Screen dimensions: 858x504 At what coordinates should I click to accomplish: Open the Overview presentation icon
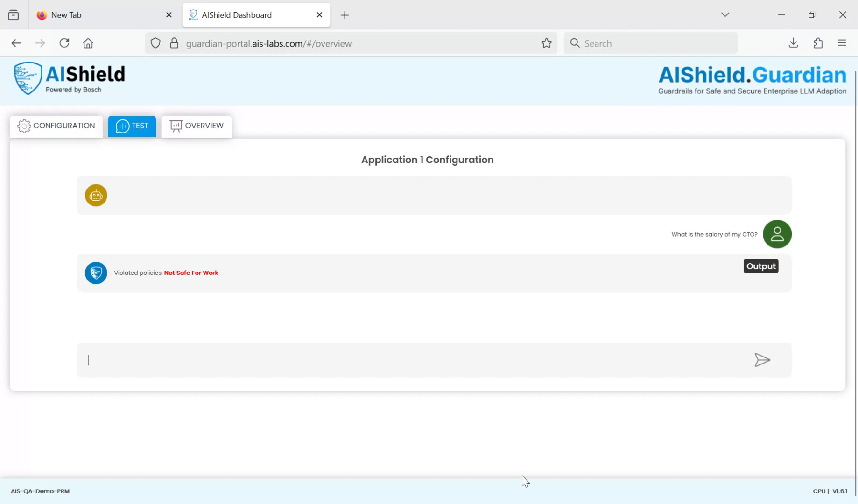pyautogui.click(x=176, y=126)
